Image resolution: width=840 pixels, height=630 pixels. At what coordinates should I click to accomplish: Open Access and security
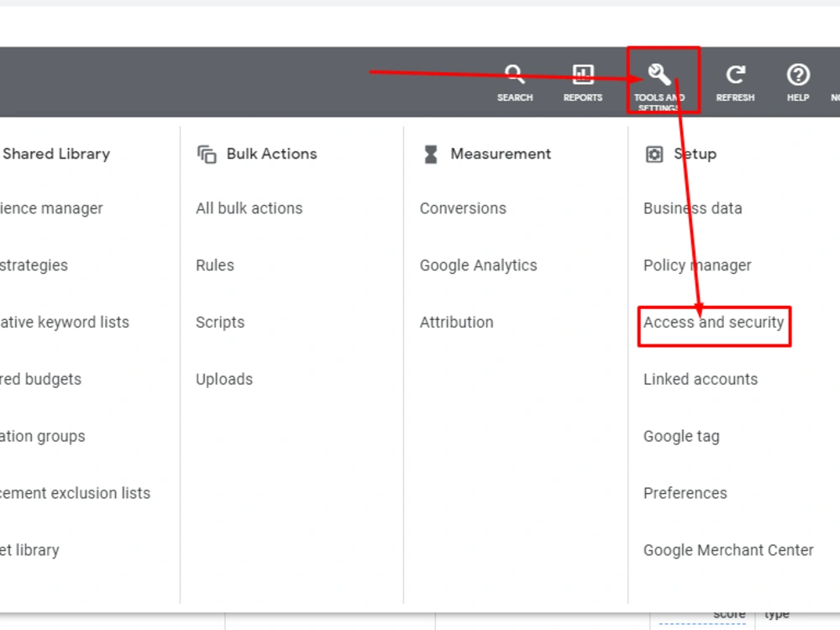tap(713, 323)
